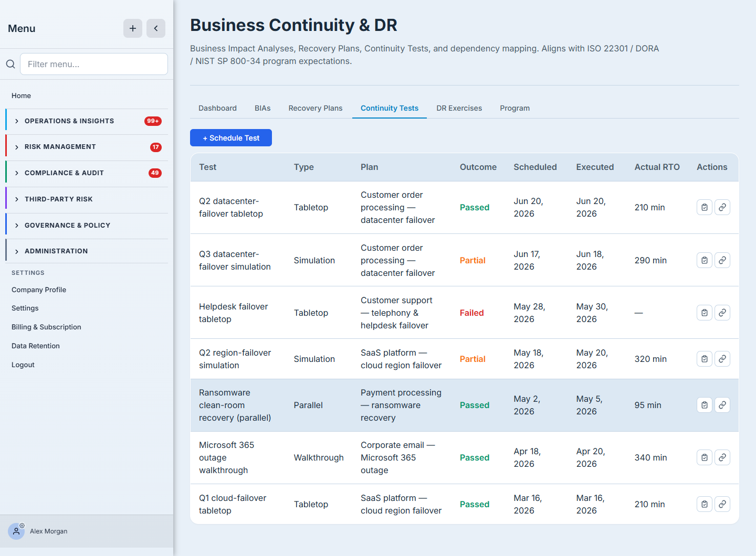Switch to the BIAs tab
This screenshot has width=756, height=556.
[262, 108]
